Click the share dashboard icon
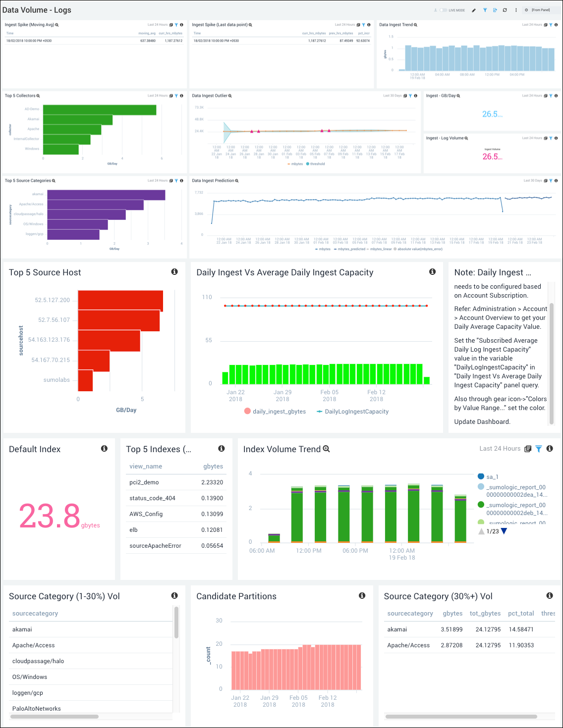The image size is (563, 728). click(x=495, y=10)
